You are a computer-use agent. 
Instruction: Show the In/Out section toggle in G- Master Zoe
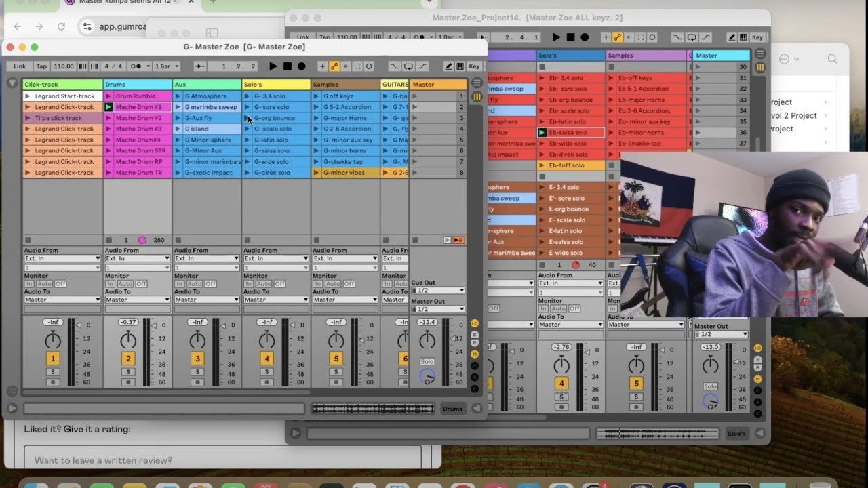tap(475, 323)
